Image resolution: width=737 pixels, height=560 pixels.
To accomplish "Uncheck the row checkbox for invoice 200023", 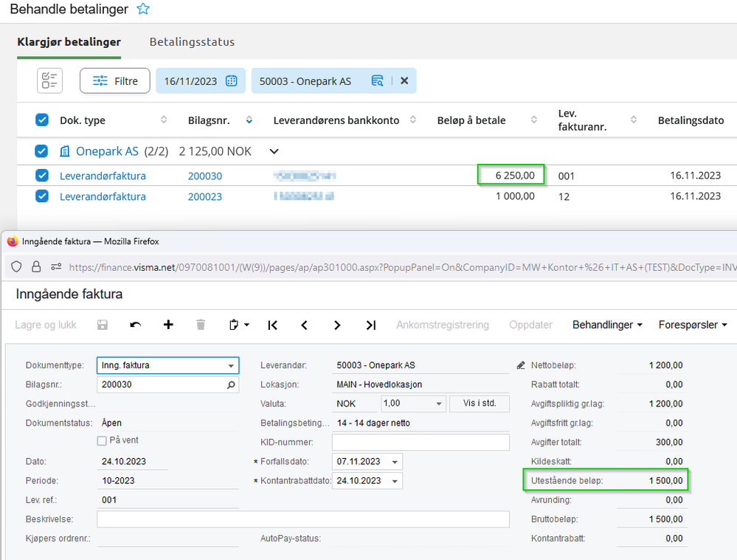I will point(42,196).
